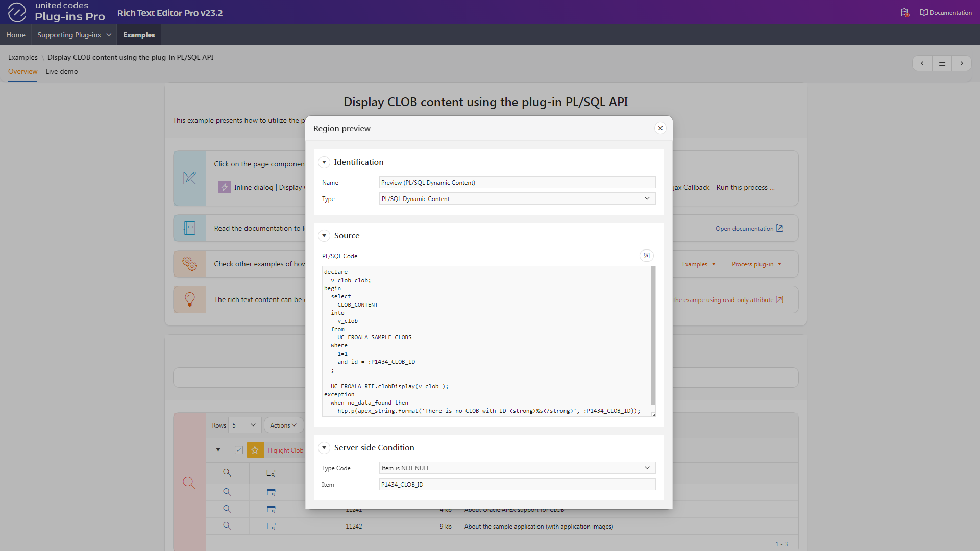Click the Highlight Clob star icon
The image size is (980, 551).
[x=255, y=450]
